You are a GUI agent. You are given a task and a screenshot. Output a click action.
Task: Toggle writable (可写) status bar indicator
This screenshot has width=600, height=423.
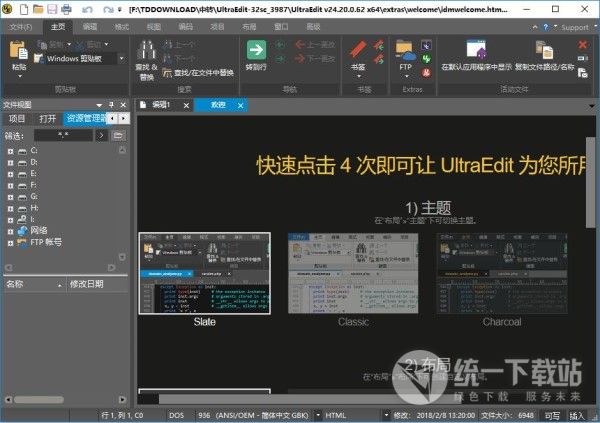[x=552, y=415]
